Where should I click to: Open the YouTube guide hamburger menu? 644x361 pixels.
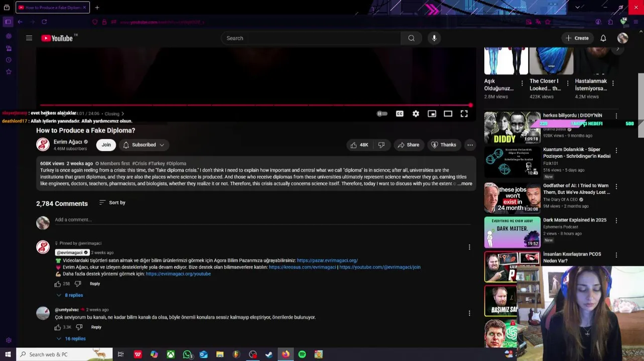(29, 38)
